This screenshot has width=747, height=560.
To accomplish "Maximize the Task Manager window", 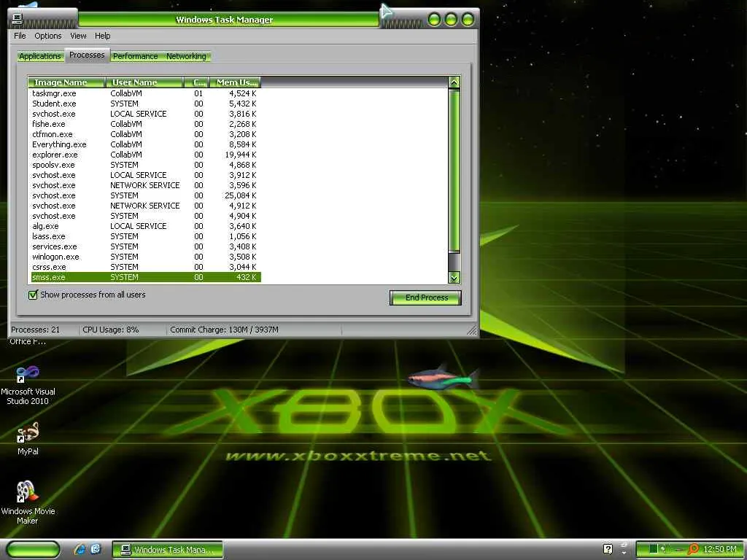I will click(451, 20).
